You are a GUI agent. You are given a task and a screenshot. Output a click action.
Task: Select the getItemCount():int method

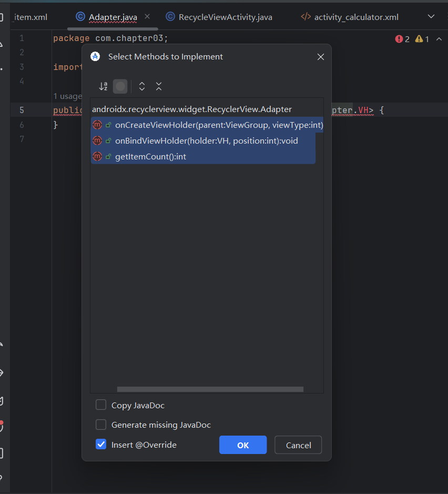(203, 156)
